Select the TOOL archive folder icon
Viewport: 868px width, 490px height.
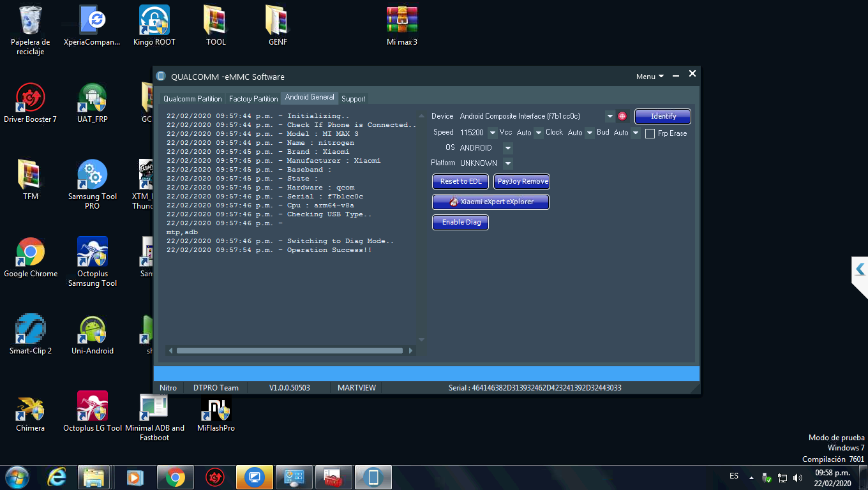pos(216,26)
